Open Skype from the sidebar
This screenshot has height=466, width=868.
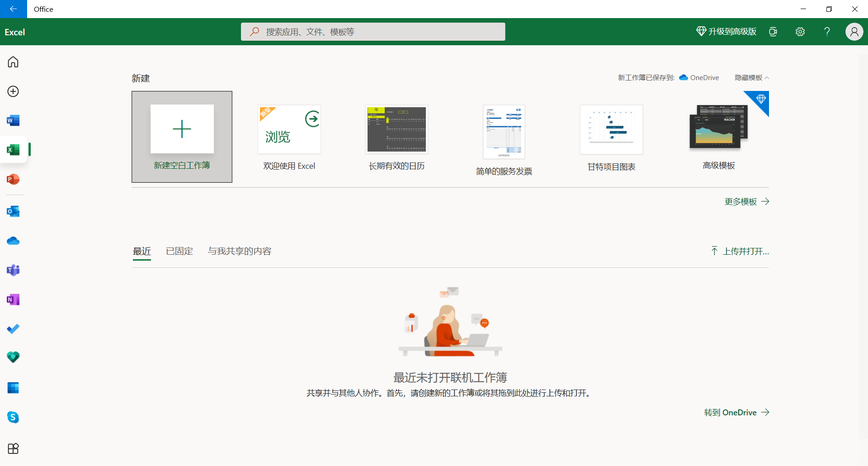13,417
